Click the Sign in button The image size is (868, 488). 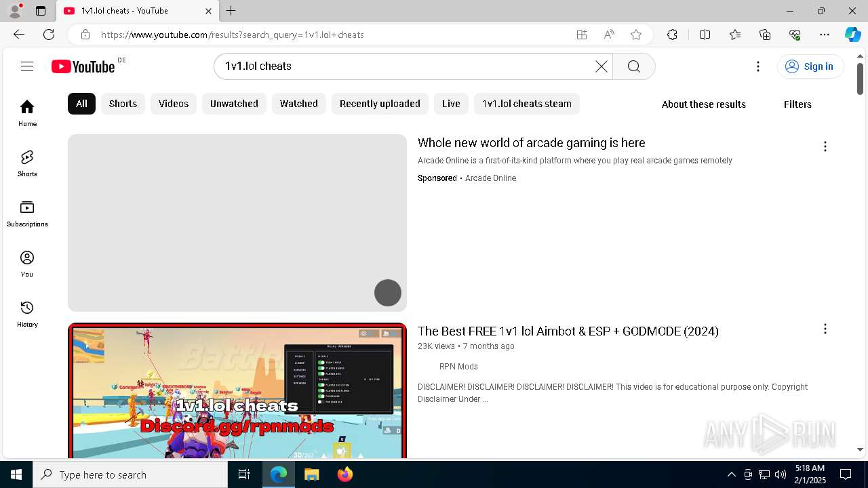(x=810, y=66)
